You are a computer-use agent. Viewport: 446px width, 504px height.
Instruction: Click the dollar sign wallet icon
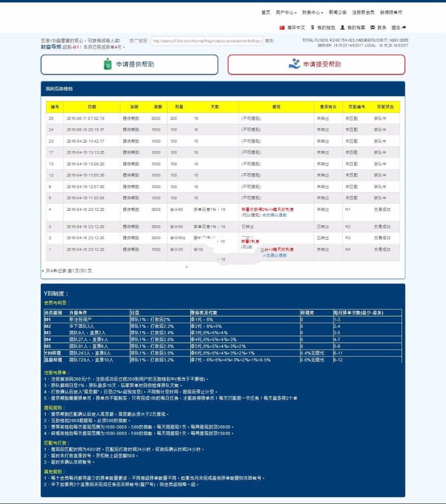click(313, 28)
